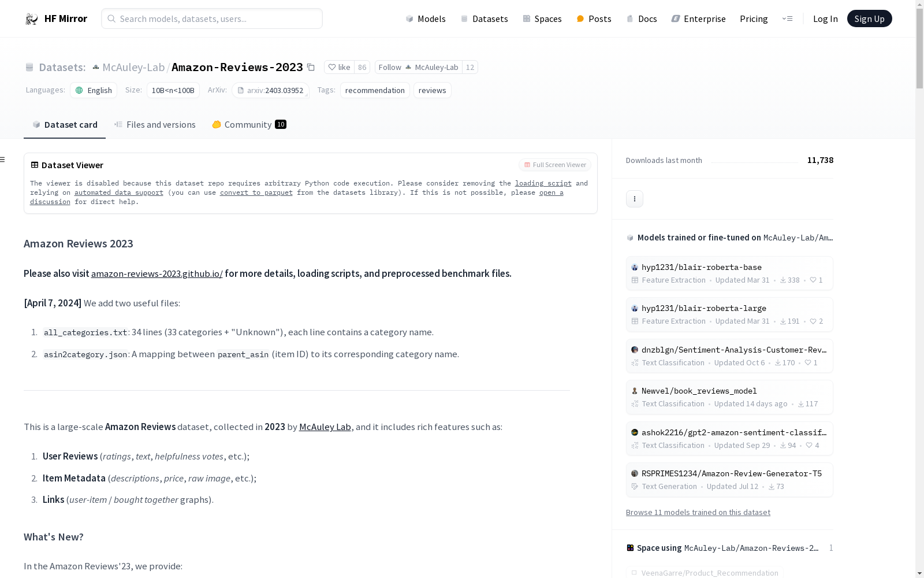Open the Datasets nav item
924x578 pixels.
coord(484,18)
